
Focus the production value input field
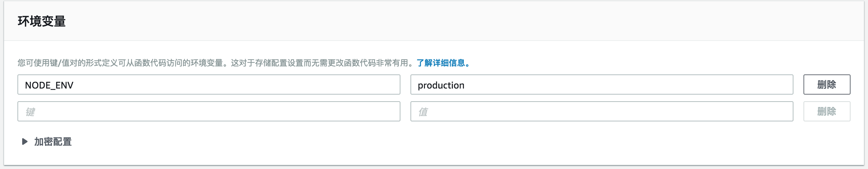pyautogui.click(x=602, y=85)
